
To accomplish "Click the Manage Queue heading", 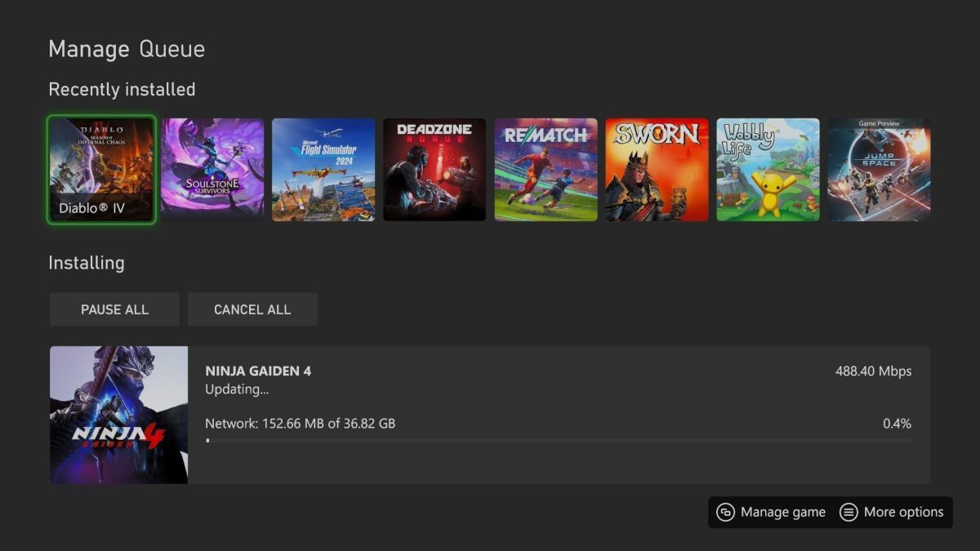I will coord(127,49).
